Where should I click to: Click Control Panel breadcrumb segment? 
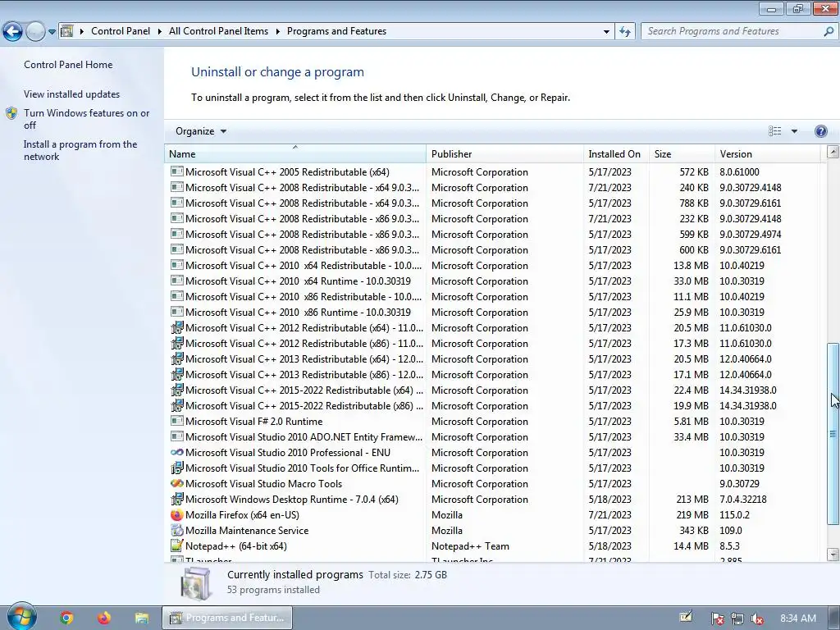121,31
